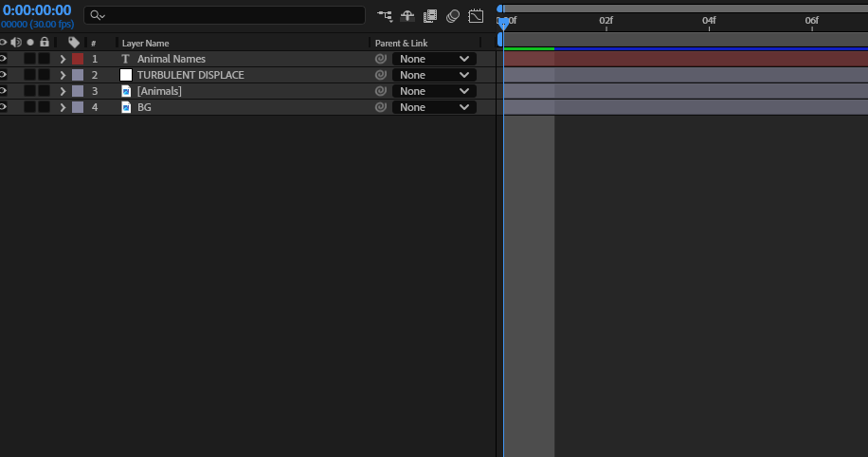The image size is (868, 457).
Task: Click the search magnifier icon
Action: (98, 15)
